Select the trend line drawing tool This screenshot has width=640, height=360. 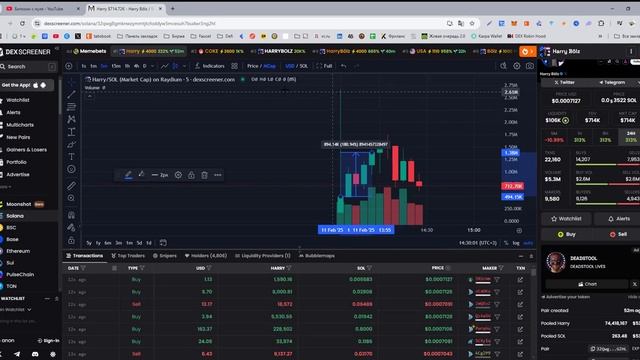pos(71,95)
